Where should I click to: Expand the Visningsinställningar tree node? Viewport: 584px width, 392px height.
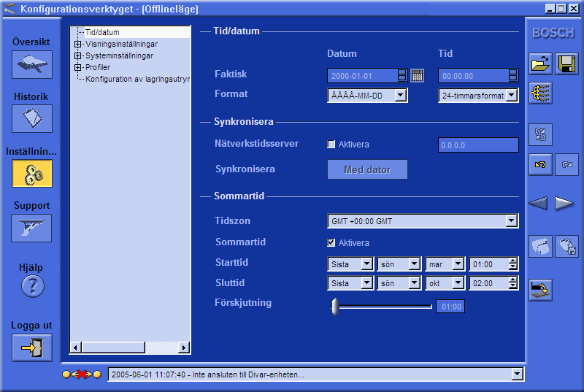[x=77, y=44]
